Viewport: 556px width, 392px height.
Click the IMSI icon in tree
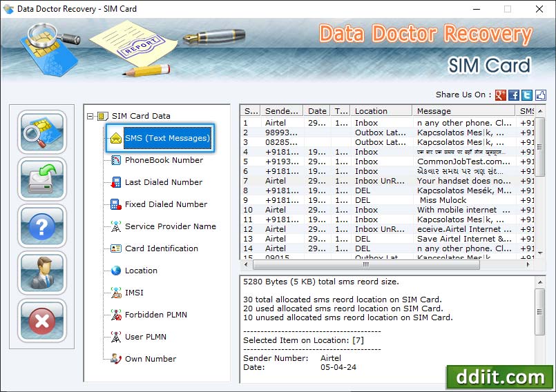(x=116, y=293)
